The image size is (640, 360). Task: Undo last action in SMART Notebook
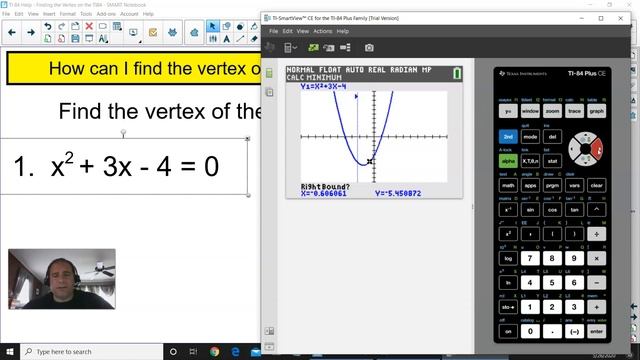point(48,27)
